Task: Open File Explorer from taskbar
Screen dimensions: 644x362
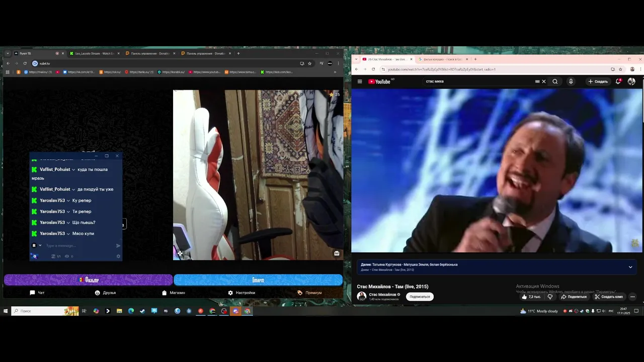Action: pyautogui.click(x=119, y=311)
